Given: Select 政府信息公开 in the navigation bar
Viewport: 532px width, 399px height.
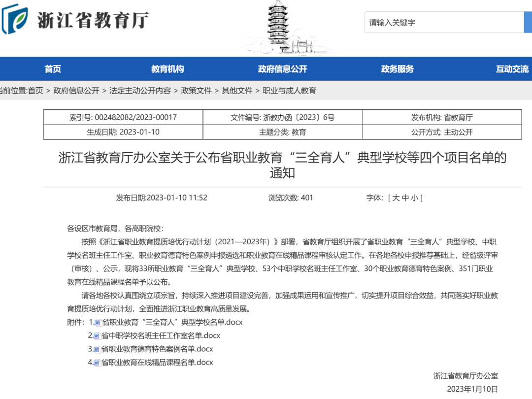Looking at the screenshot, I should pos(282,69).
